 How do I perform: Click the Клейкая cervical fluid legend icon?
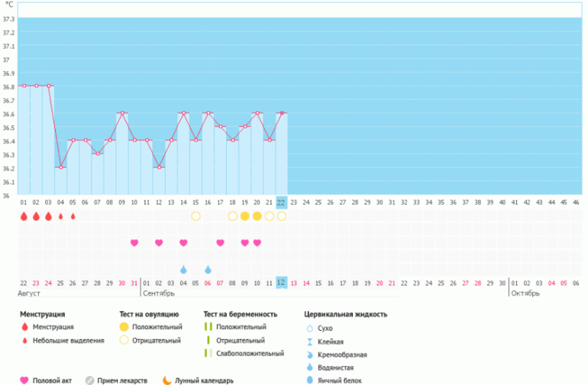pos(309,341)
